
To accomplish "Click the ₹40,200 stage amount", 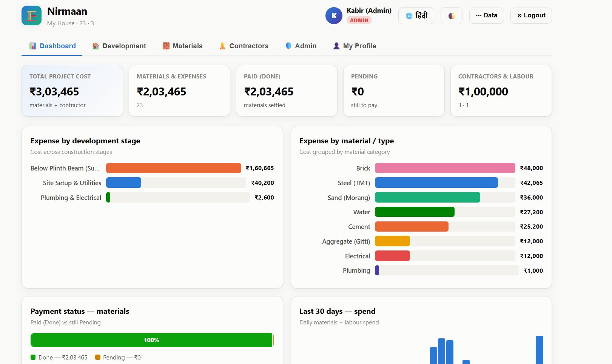I will [x=262, y=183].
